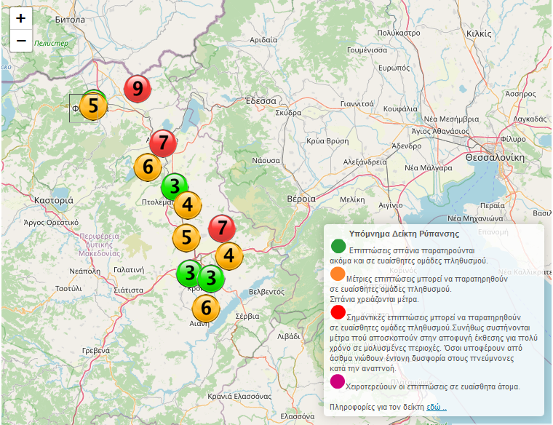Click the Θεσσαλονίκη city label on map
The image size is (553, 425).
click(x=495, y=158)
